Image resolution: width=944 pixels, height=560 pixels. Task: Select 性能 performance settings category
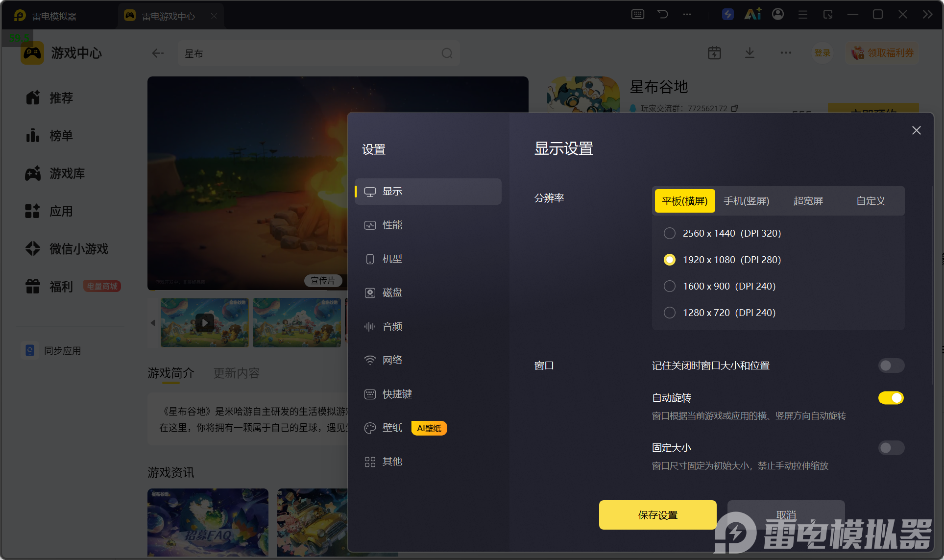tap(428, 225)
